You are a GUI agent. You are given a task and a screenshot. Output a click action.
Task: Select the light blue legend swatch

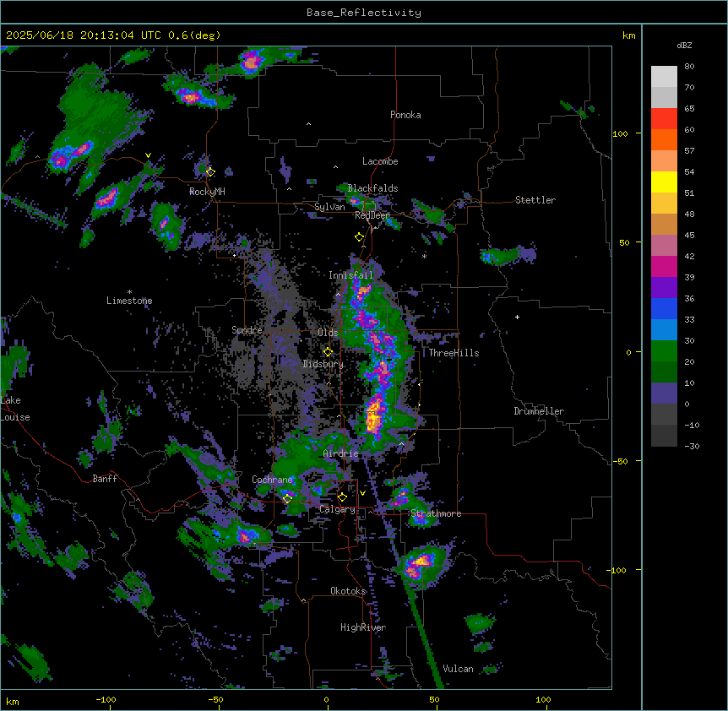point(664,330)
